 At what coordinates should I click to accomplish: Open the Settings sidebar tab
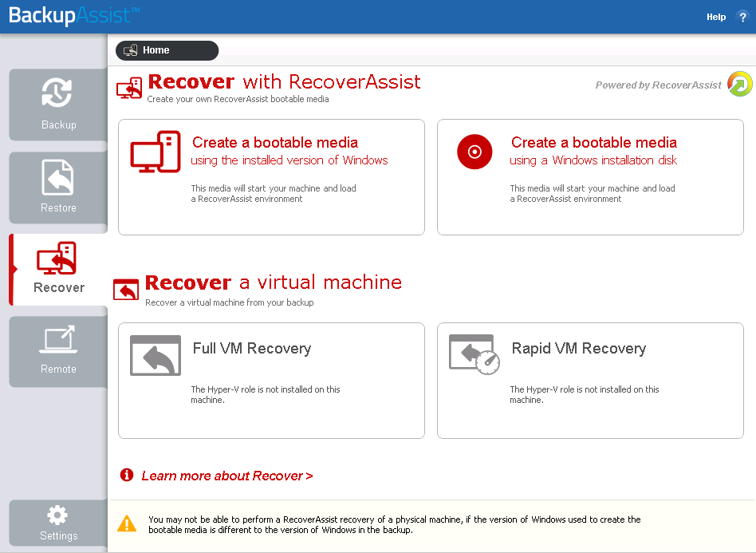pyautogui.click(x=58, y=523)
